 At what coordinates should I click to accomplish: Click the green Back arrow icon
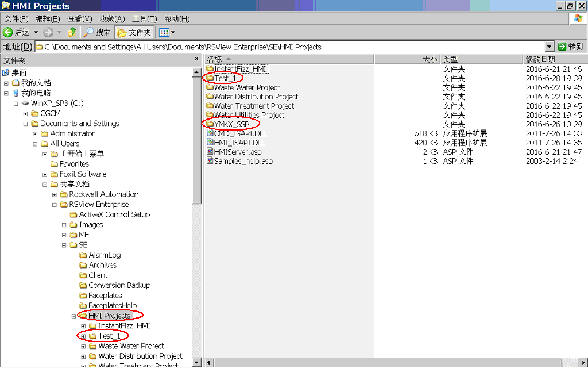[7, 32]
